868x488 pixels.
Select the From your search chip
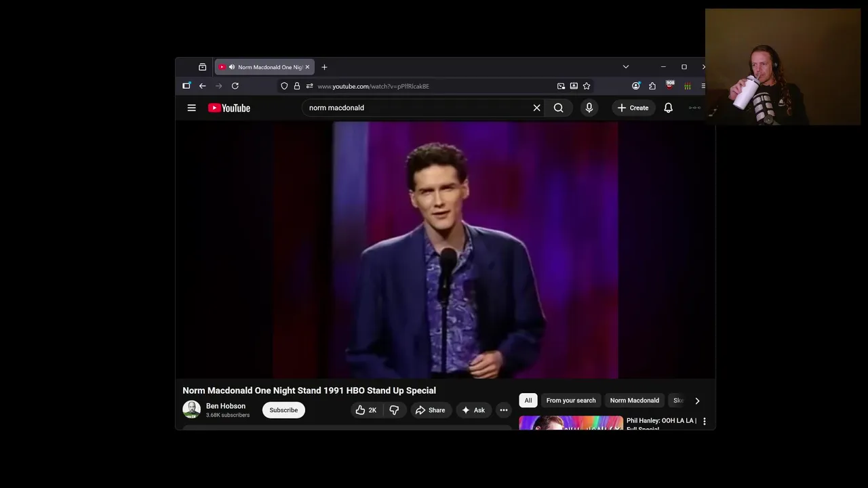[x=571, y=401]
